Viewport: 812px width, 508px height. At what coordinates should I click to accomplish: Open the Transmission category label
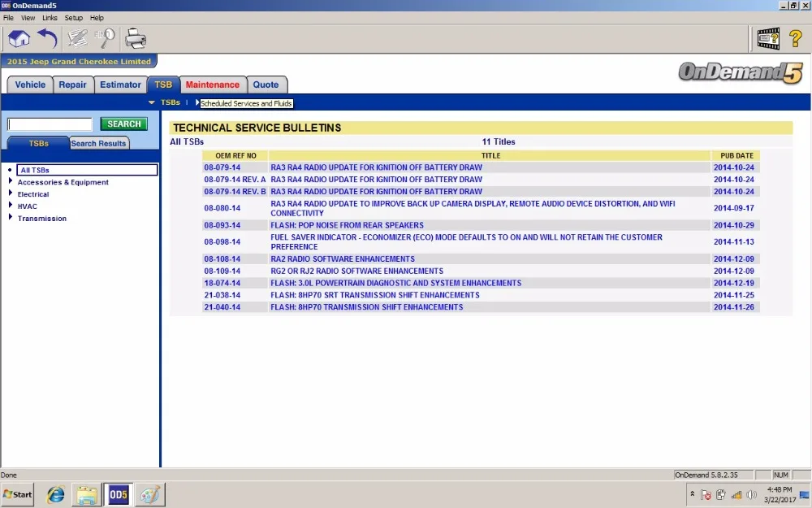(x=42, y=218)
